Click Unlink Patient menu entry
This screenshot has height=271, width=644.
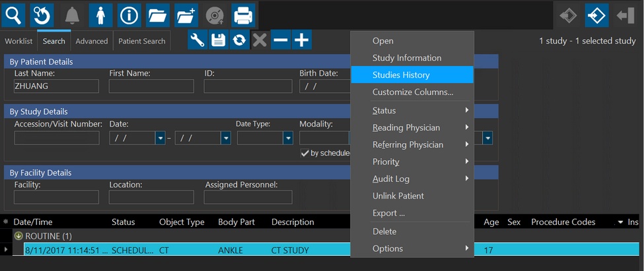click(x=398, y=196)
